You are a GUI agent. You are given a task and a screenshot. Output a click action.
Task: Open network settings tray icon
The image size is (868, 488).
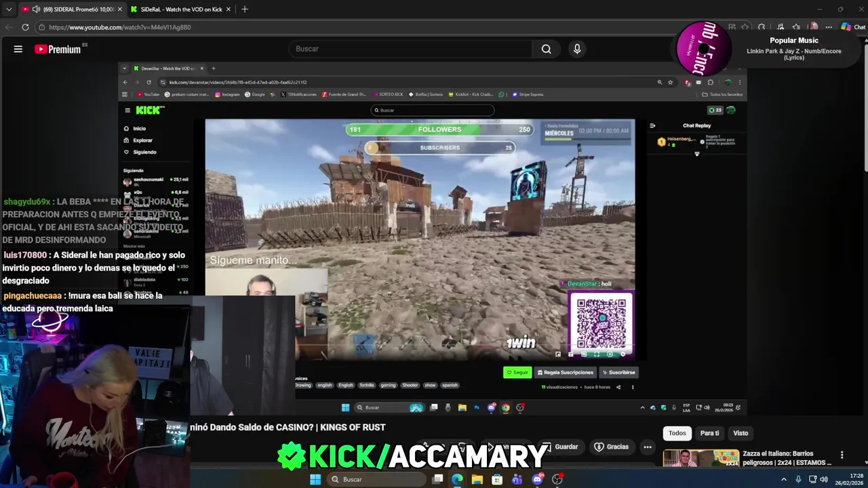812,479
